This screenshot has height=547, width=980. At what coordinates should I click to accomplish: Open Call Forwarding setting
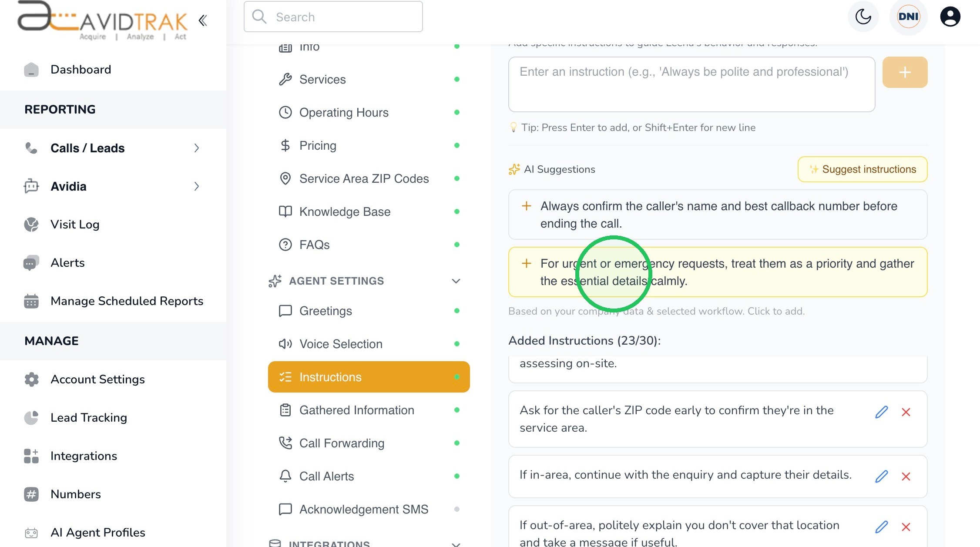(369, 443)
